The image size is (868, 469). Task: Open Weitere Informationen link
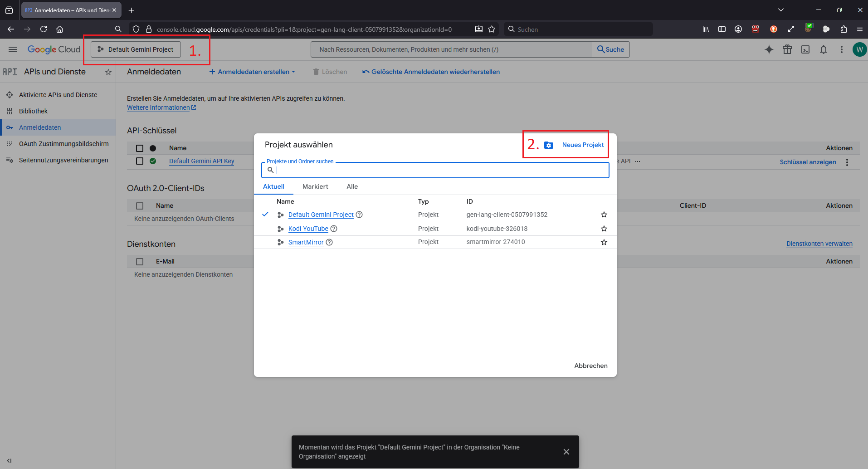pyautogui.click(x=161, y=107)
